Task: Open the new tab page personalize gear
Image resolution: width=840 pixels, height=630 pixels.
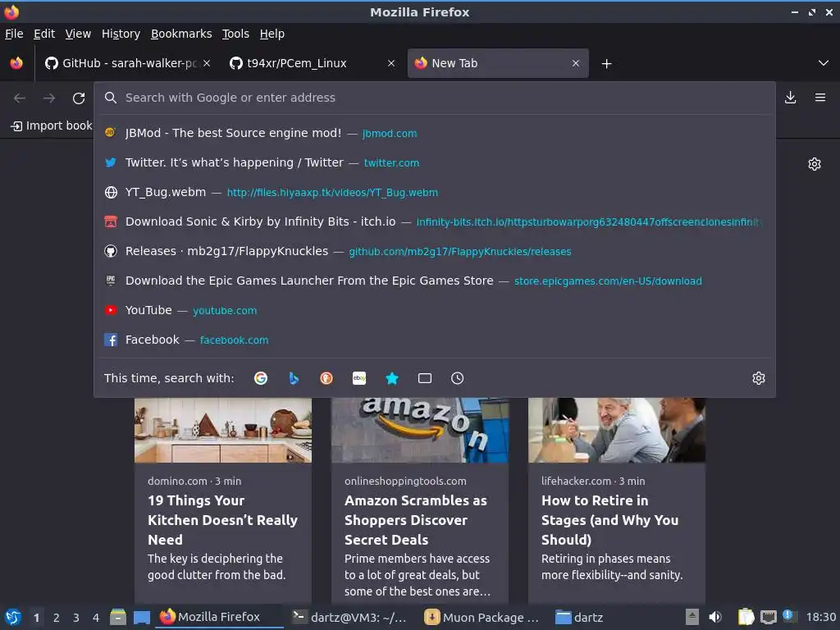Action: pyautogui.click(x=815, y=164)
